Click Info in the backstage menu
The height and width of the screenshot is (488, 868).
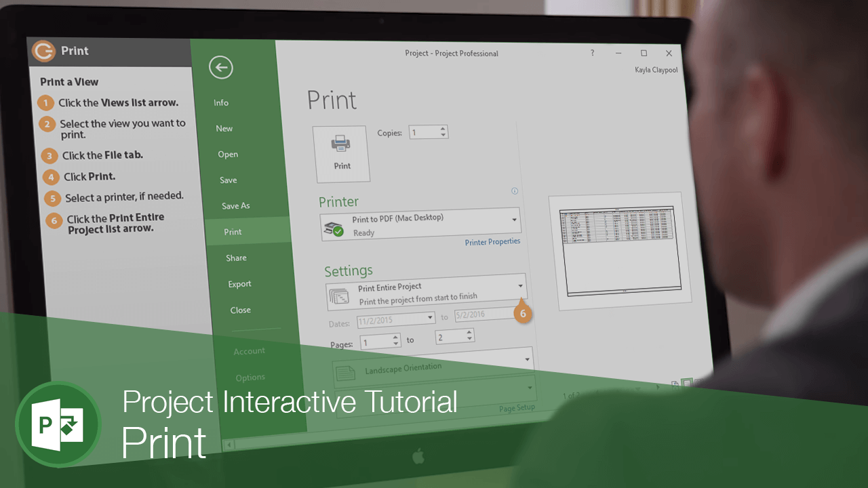point(221,103)
